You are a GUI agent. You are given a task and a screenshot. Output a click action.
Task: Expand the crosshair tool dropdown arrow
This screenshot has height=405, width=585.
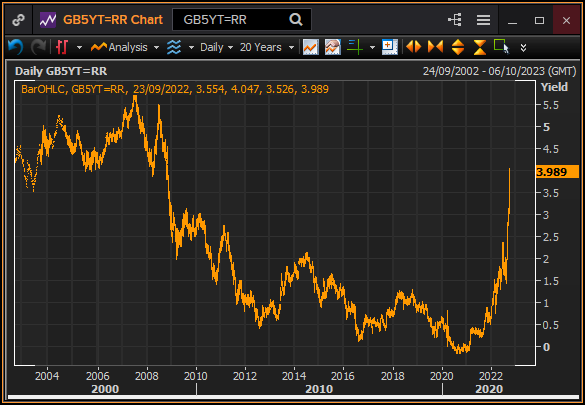(372, 48)
